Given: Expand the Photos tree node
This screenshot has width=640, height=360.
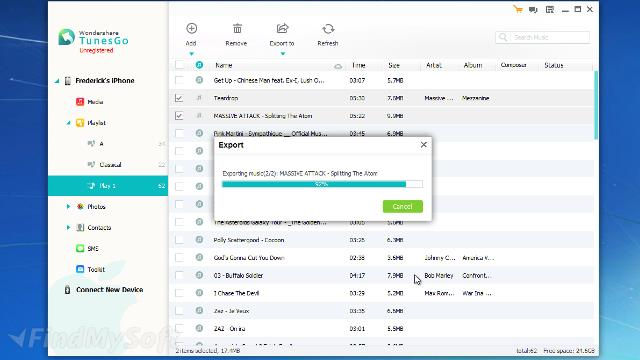Looking at the screenshot, I should [x=68, y=207].
